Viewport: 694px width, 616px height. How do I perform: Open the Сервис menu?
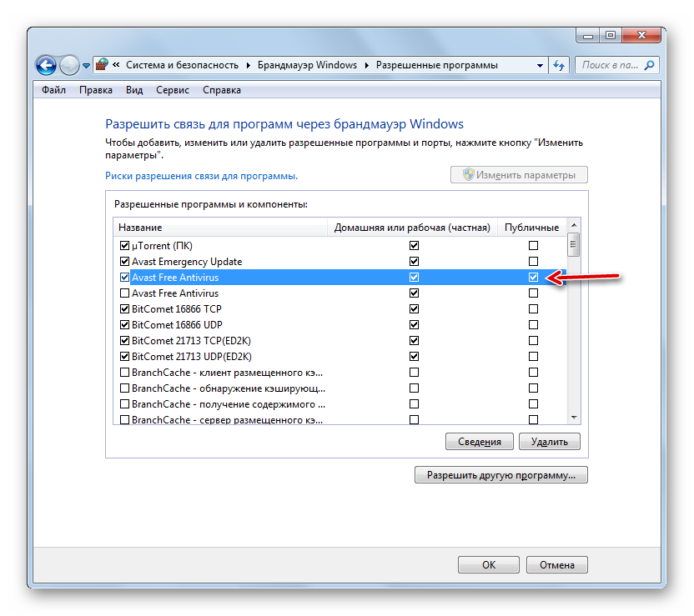(x=172, y=90)
